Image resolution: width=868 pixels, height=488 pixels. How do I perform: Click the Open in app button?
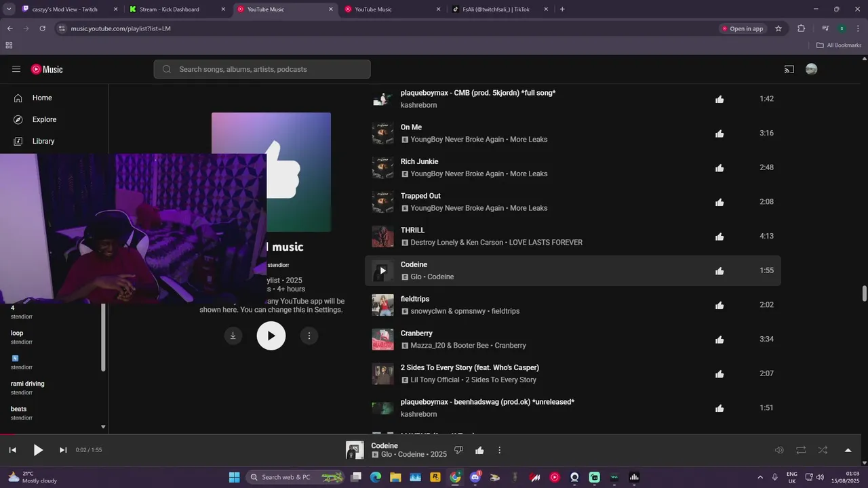tap(743, 28)
